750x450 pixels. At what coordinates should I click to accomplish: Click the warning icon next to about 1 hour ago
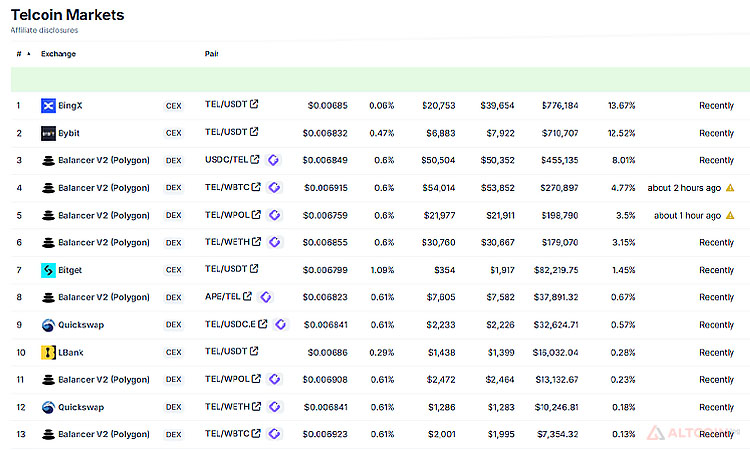pyautogui.click(x=730, y=216)
